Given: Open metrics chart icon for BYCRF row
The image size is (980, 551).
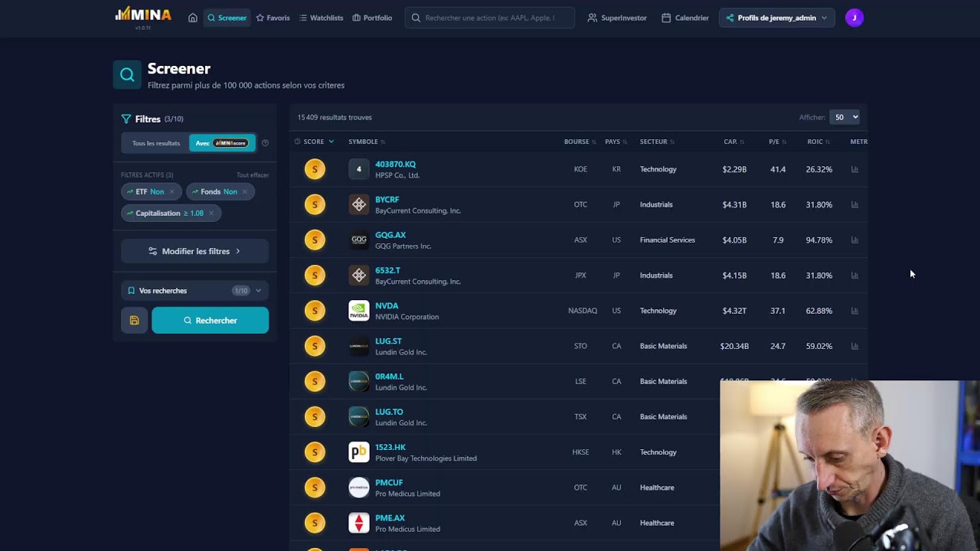Looking at the screenshot, I should tap(854, 204).
